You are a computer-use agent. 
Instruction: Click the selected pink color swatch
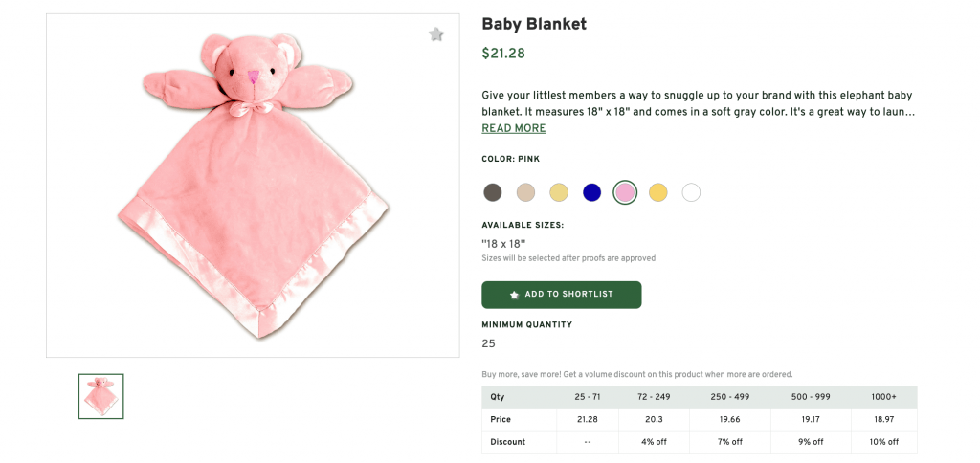coord(625,192)
